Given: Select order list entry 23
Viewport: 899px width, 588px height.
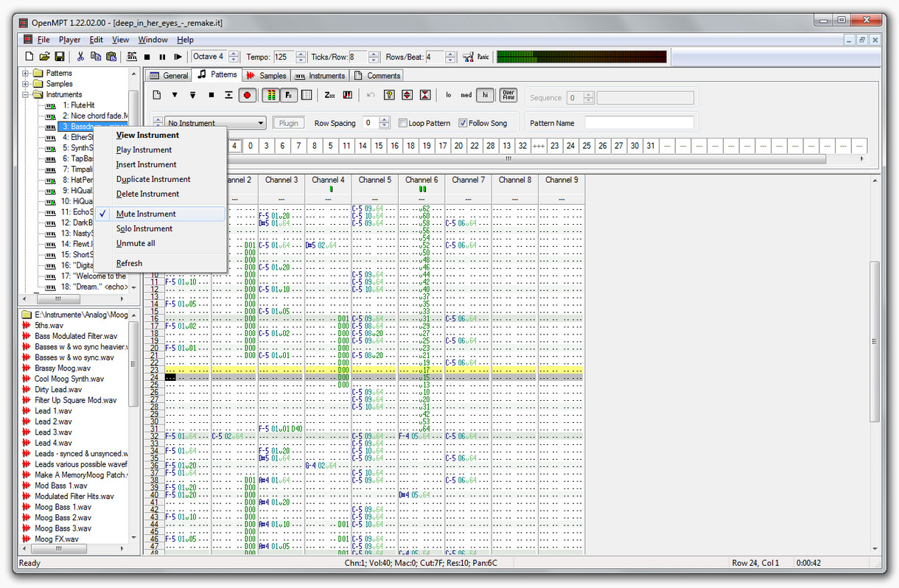Looking at the screenshot, I should (x=554, y=146).
